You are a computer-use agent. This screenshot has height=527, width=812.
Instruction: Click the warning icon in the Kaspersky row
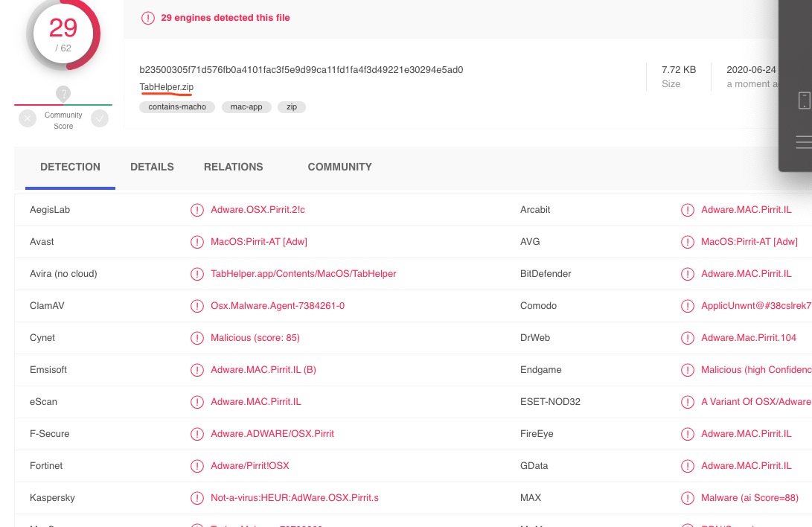coord(196,498)
